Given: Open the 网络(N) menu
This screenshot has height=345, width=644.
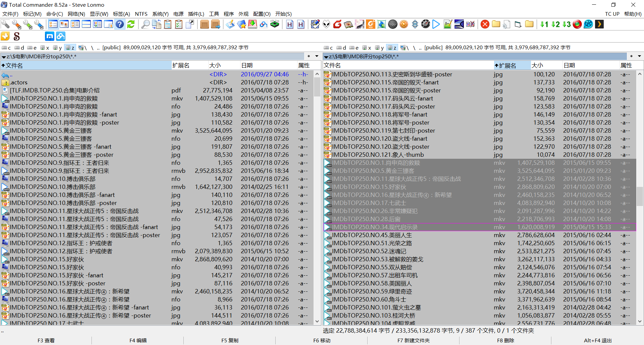Looking at the screenshot, I should coord(76,14).
